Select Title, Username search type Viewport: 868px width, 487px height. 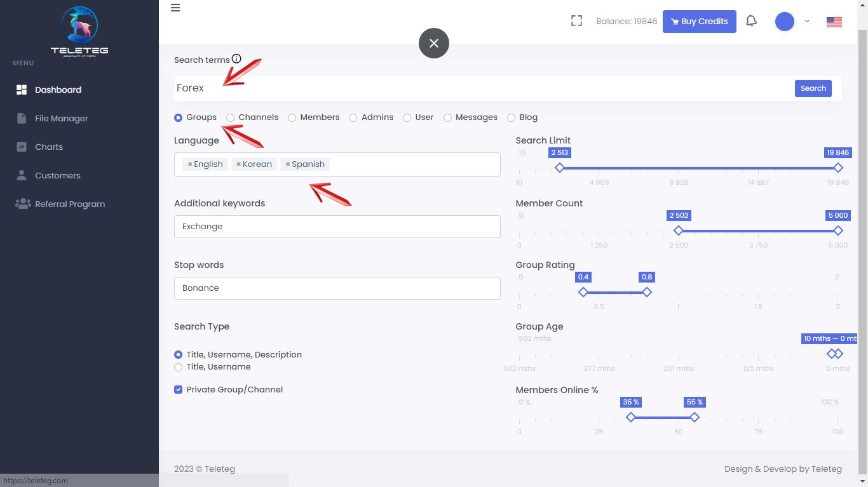click(179, 367)
